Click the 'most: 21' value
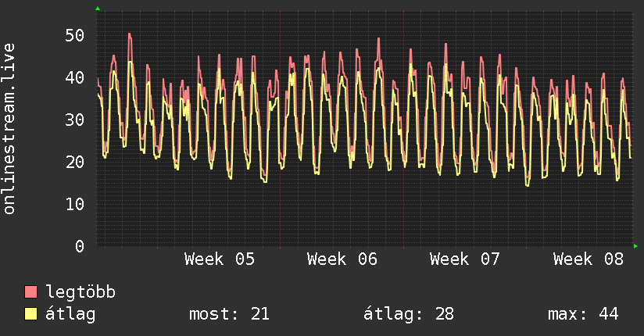This screenshot has height=336, width=644. pyautogui.click(x=229, y=314)
